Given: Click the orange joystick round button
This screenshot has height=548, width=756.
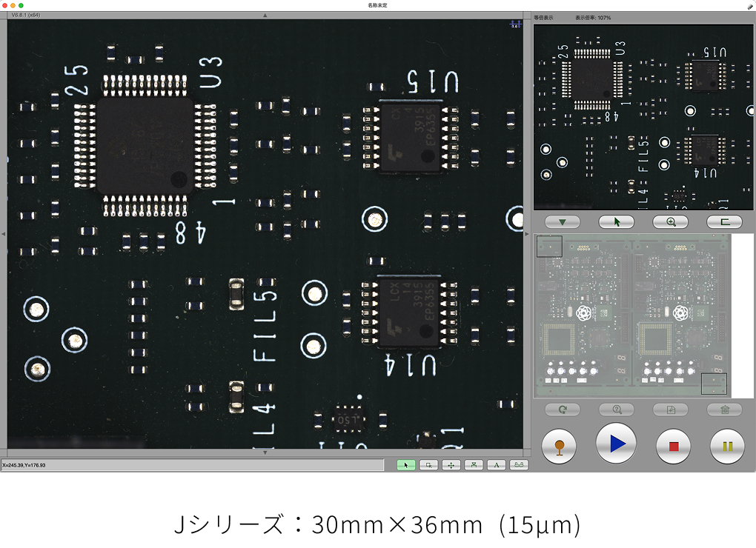Looking at the screenshot, I should coord(560,446).
